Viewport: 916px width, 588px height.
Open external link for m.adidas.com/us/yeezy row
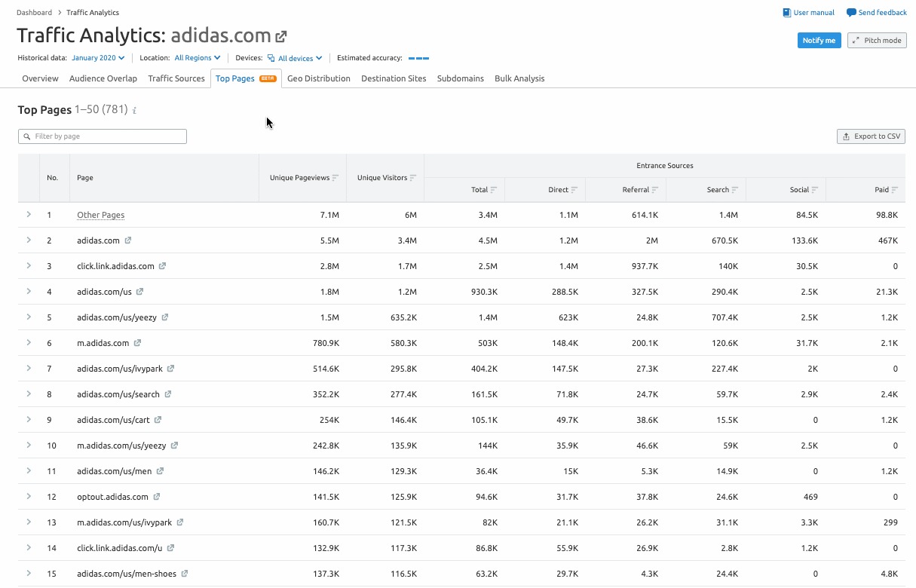click(x=175, y=446)
